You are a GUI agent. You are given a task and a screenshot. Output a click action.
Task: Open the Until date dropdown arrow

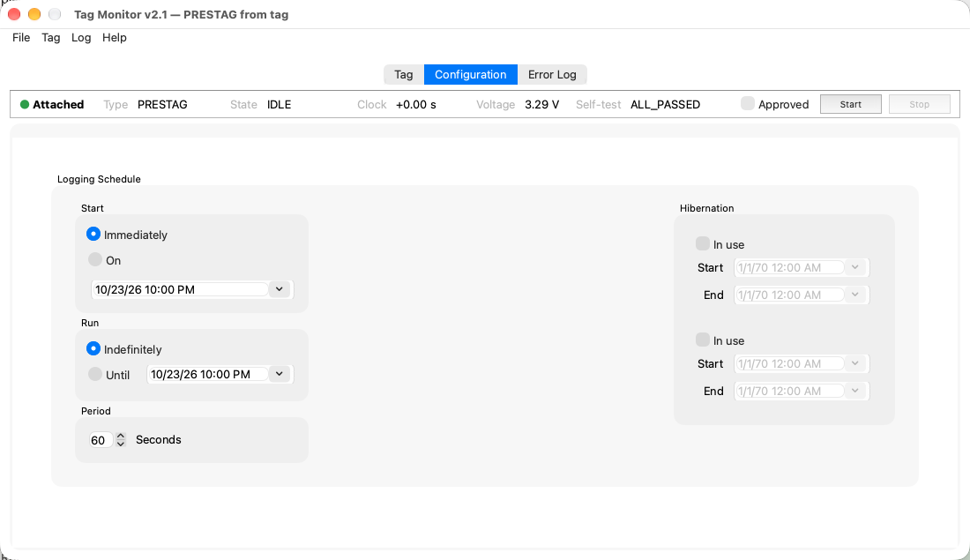point(280,375)
